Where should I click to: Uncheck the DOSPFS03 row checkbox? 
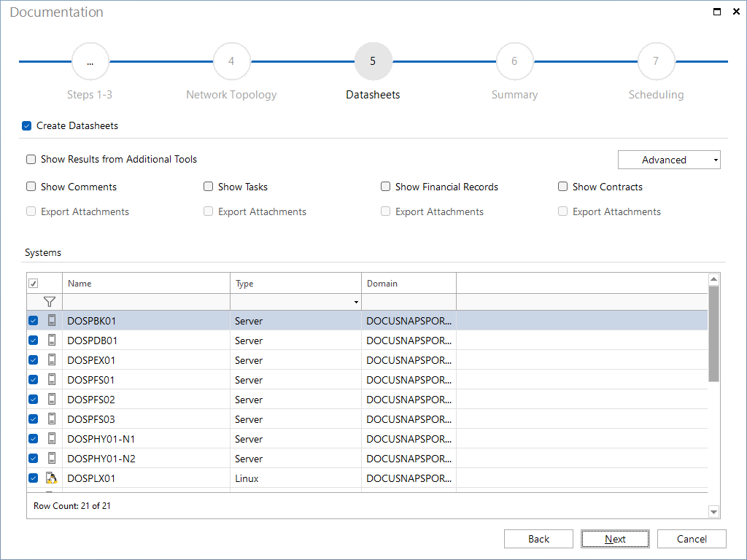(34, 419)
